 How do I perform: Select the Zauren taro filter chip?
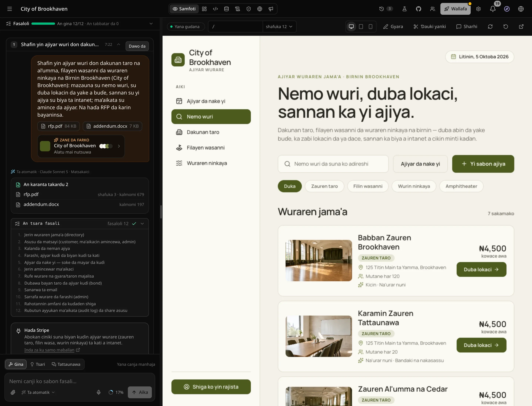pos(324,186)
